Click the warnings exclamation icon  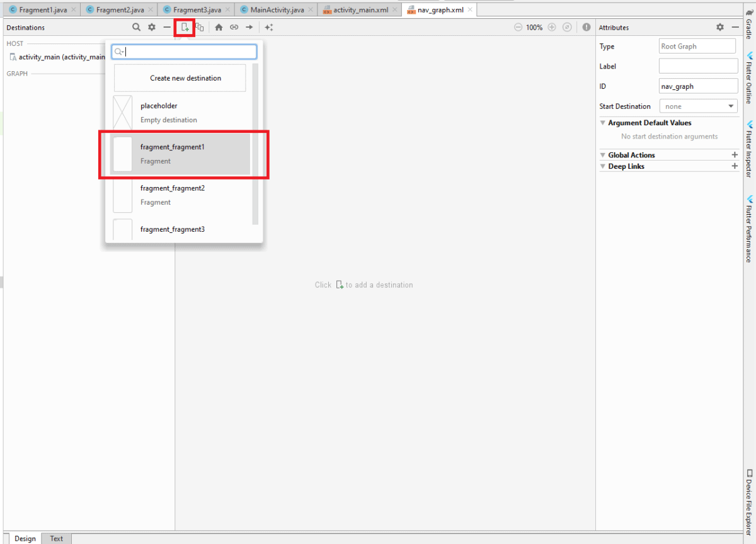point(587,27)
